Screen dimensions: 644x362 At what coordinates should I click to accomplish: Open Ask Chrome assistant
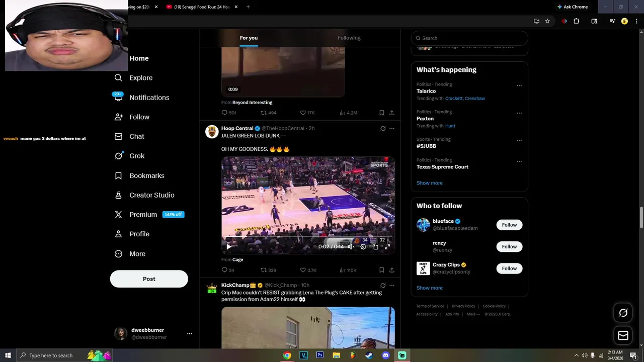pyautogui.click(x=573, y=7)
